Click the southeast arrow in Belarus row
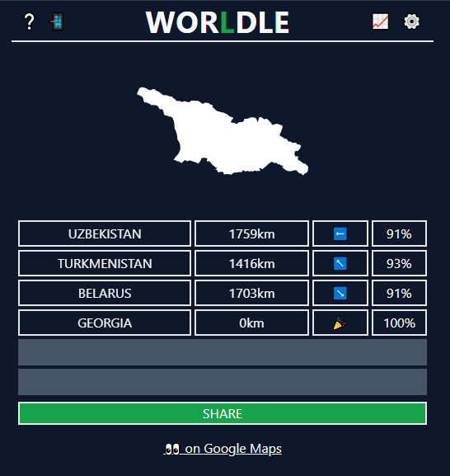 pos(340,293)
